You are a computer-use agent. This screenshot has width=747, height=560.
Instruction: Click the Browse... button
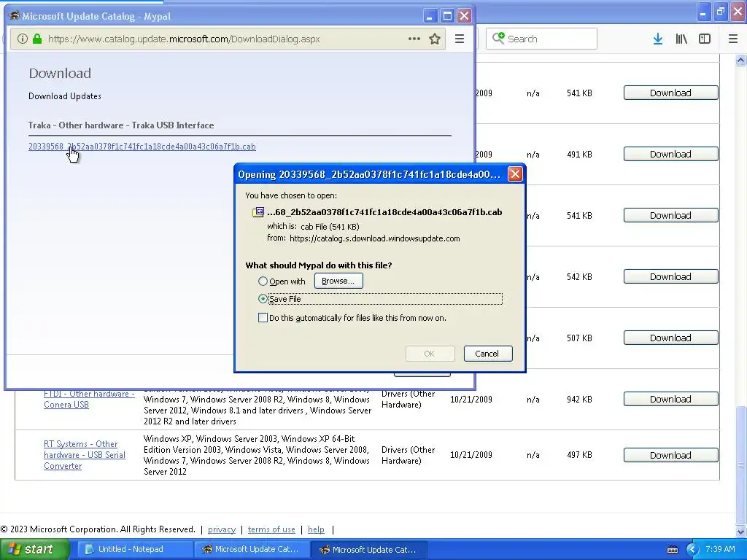[338, 281]
